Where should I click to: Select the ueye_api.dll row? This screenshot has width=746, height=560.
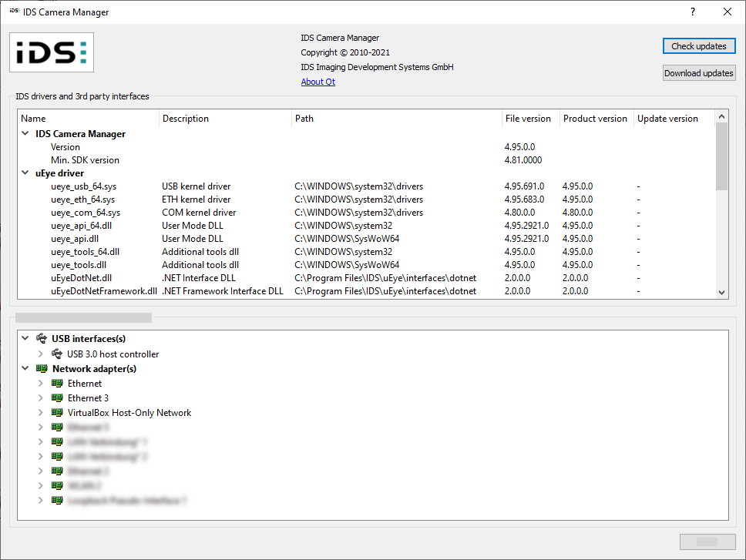[x=366, y=239]
